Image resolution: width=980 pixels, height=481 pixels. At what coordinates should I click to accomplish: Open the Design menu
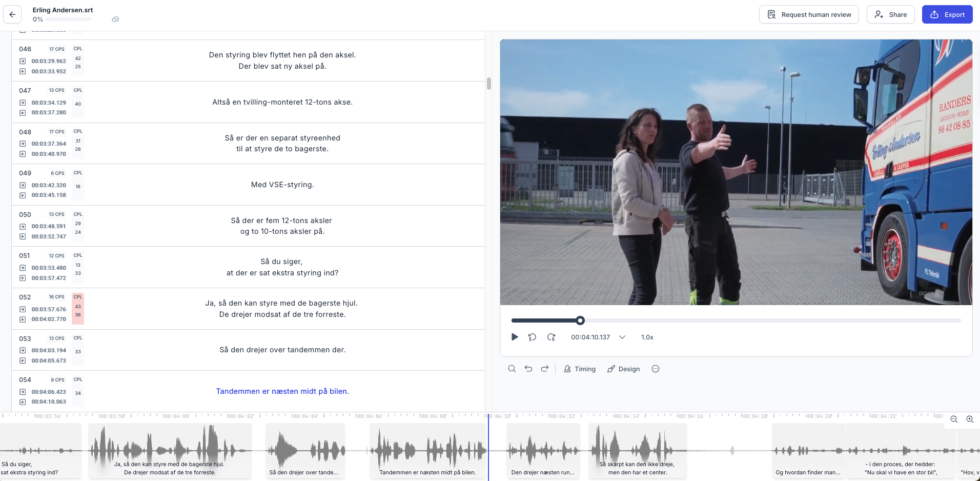623,369
